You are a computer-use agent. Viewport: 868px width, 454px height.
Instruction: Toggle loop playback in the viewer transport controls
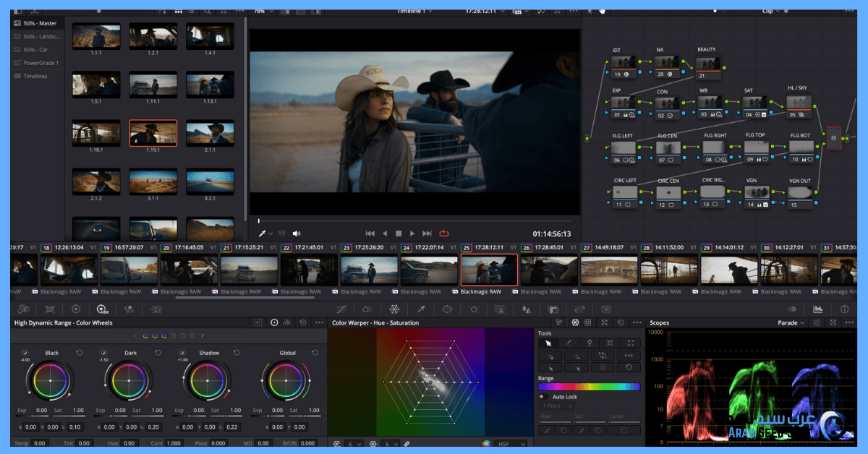tap(443, 233)
